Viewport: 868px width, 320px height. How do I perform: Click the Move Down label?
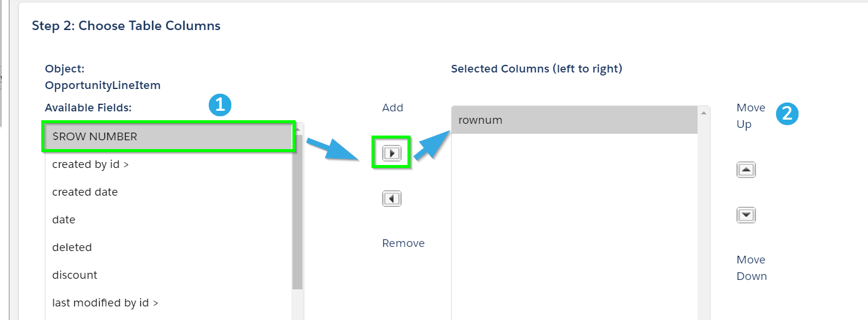tap(752, 268)
